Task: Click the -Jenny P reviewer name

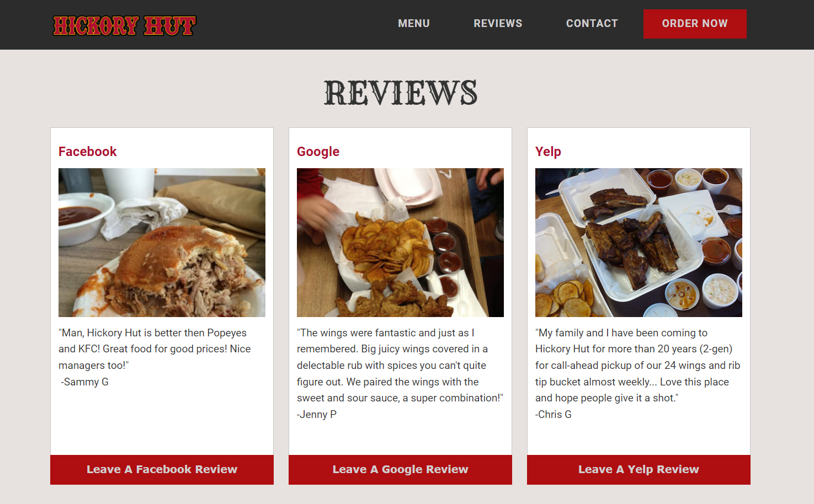Action: [x=317, y=415]
